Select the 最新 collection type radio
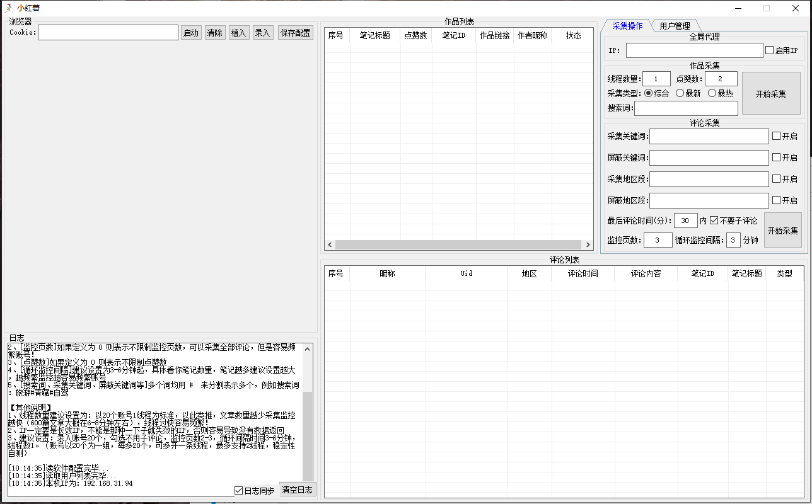The image size is (812, 504). point(680,93)
